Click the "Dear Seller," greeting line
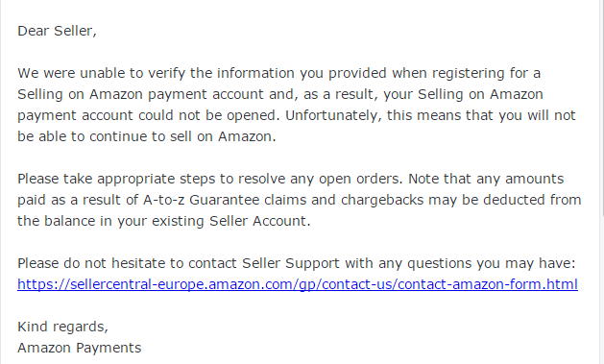 (x=57, y=31)
